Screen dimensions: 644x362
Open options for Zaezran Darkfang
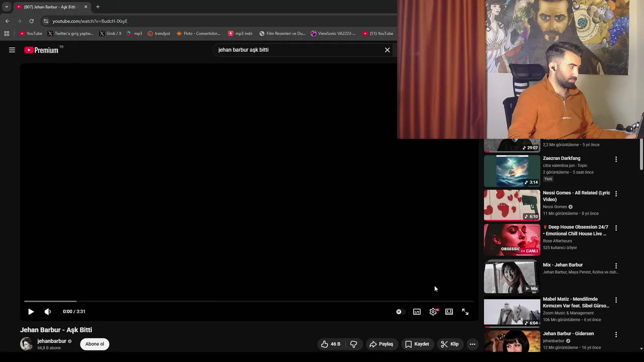616,159
